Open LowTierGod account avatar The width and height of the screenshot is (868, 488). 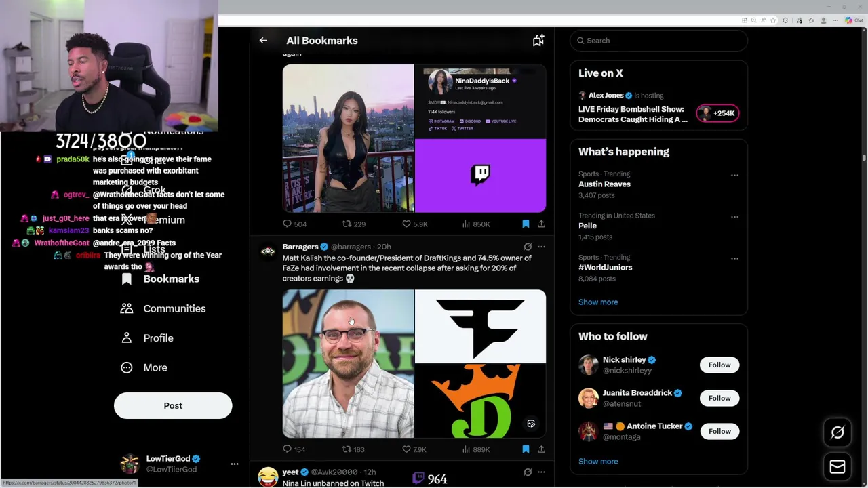[x=130, y=464]
